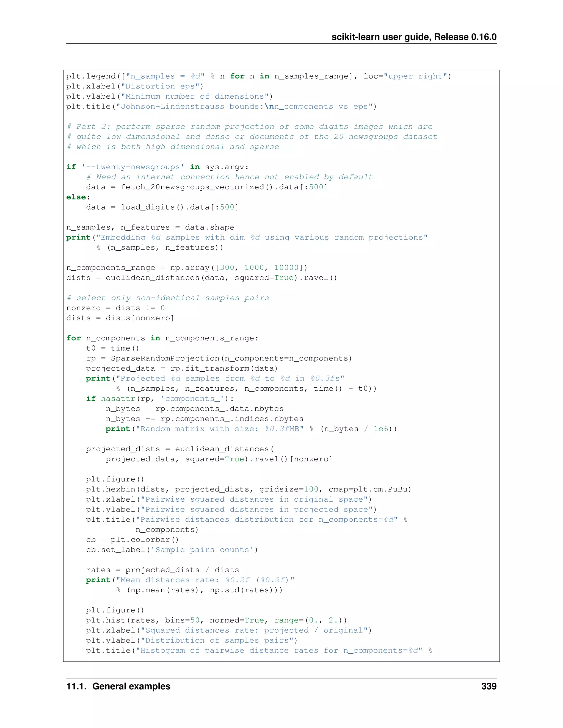Click the line if '--twenty-newsgroups' in sys.argv:
Screen dimensions: 563x728
click(x=158, y=167)
